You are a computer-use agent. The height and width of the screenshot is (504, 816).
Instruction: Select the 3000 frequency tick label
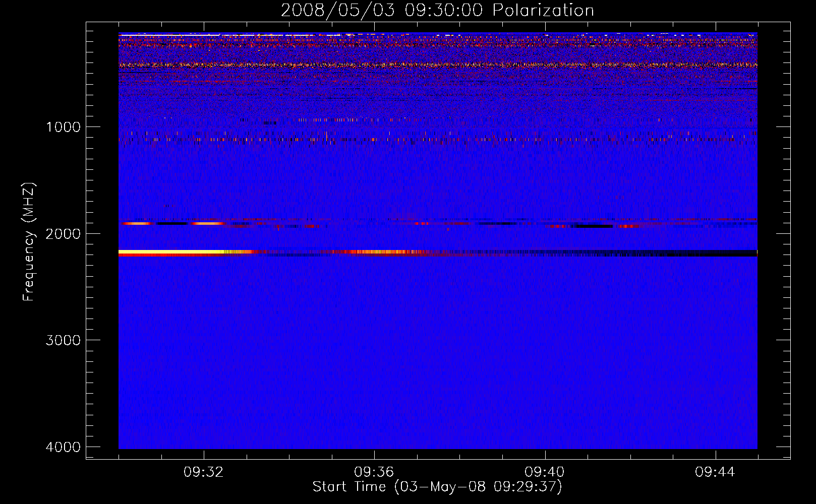pos(63,340)
